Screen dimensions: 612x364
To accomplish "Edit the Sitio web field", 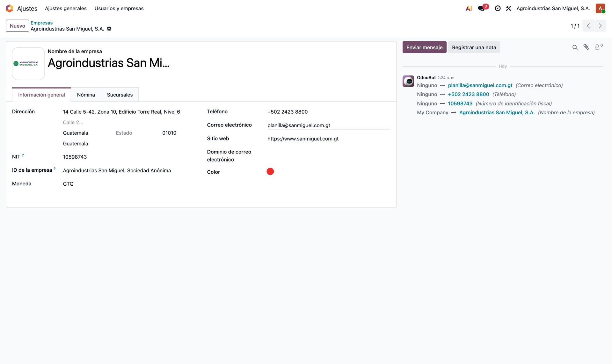I will pyautogui.click(x=329, y=139).
